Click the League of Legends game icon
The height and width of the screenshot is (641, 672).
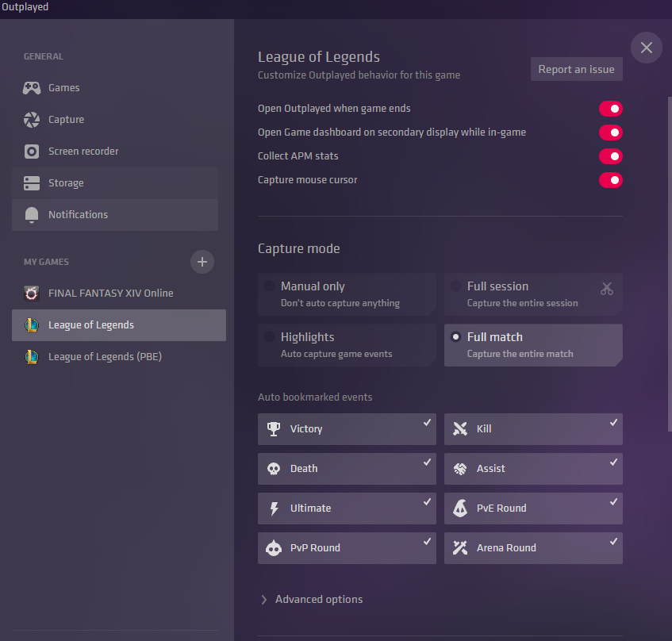(x=32, y=325)
